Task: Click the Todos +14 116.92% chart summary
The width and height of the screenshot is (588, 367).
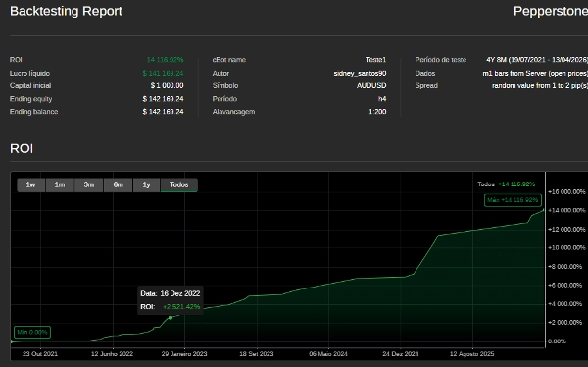Action: 507,184
